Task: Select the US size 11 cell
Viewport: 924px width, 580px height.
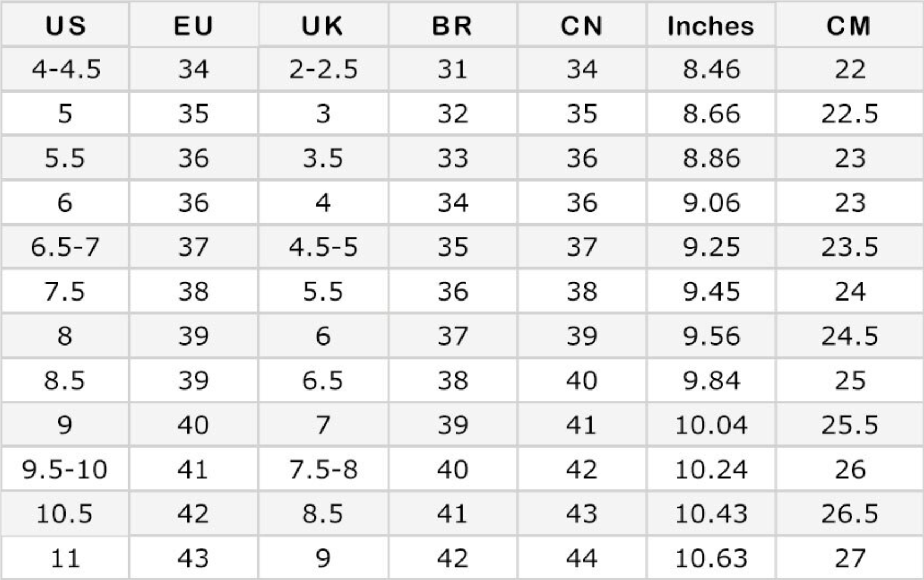Action: pyautogui.click(x=65, y=558)
